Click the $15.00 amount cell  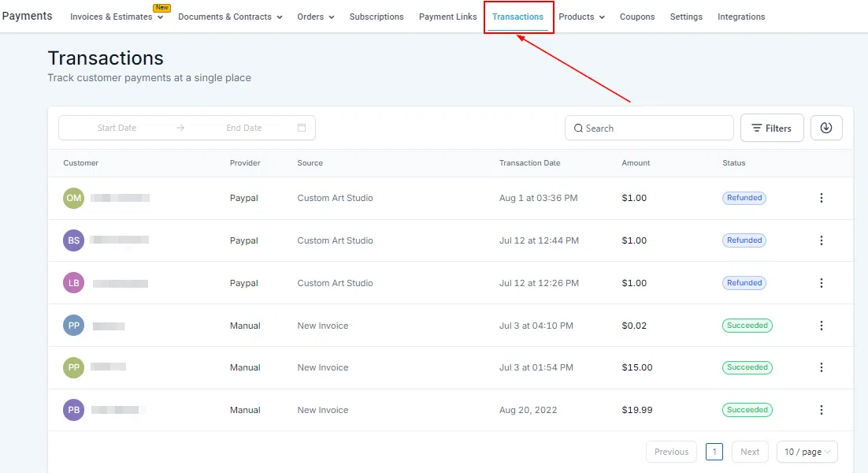(x=636, y=367)
